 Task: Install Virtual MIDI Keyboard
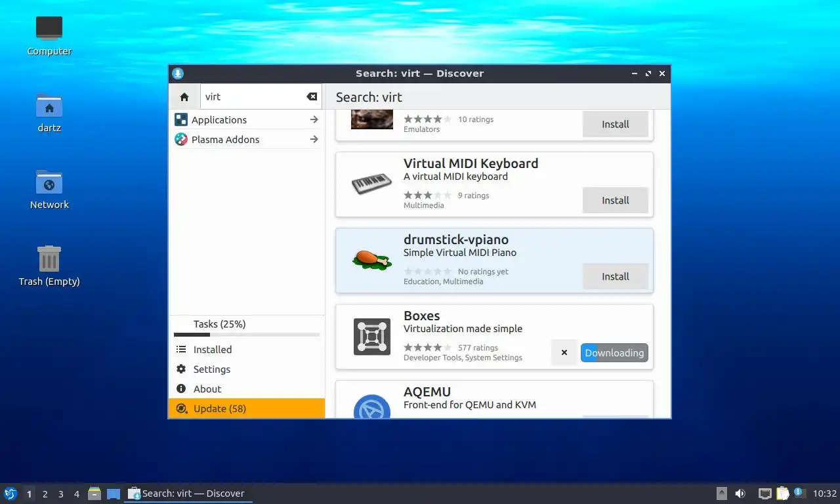(x=616, y=200)
